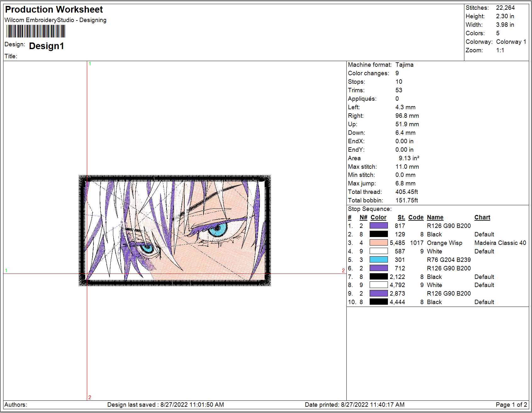
Task: Click the black swatch in stop 10
Action: [378, 302]
